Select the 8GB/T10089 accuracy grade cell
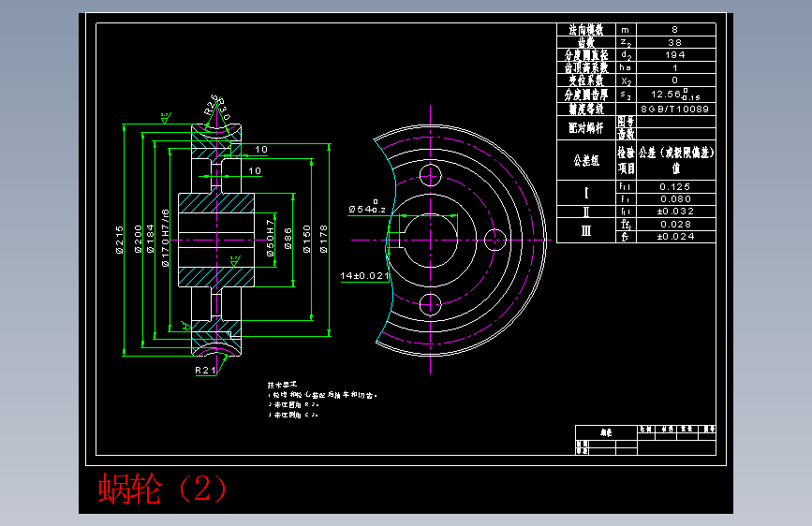The image size is (812, 526). (676, 109)
